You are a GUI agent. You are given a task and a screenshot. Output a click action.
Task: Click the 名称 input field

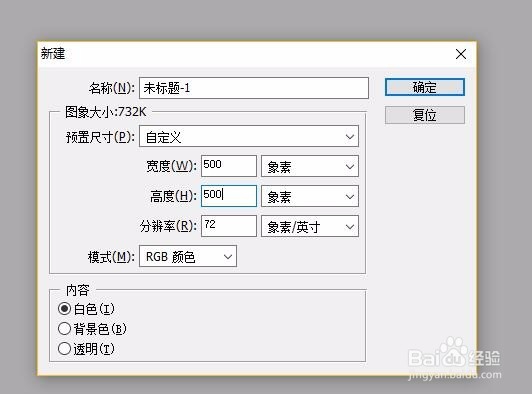[x=254, y=88]
